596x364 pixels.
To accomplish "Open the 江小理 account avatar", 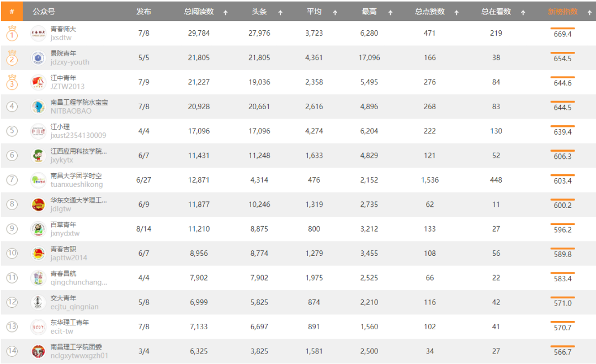I will 38,131.
